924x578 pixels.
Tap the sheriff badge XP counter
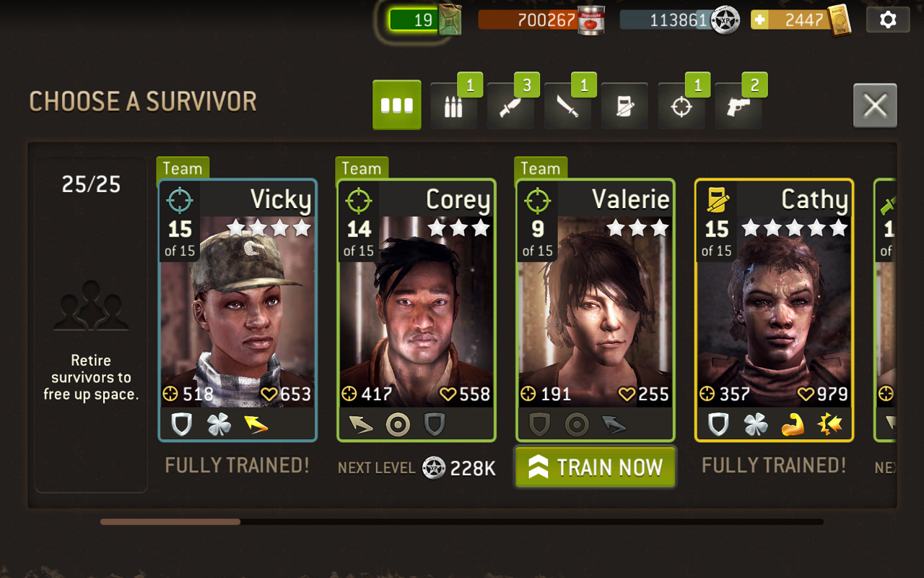pos(680,20)
